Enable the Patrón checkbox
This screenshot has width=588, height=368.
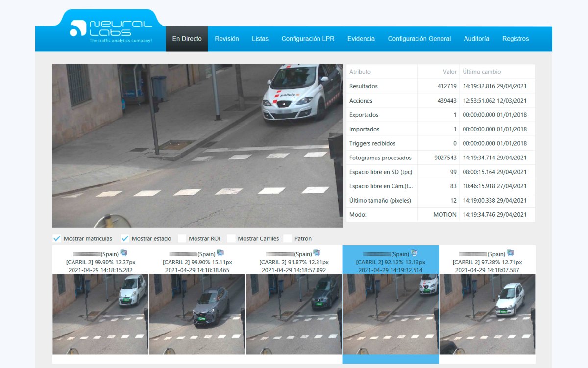tap(288, 238)
